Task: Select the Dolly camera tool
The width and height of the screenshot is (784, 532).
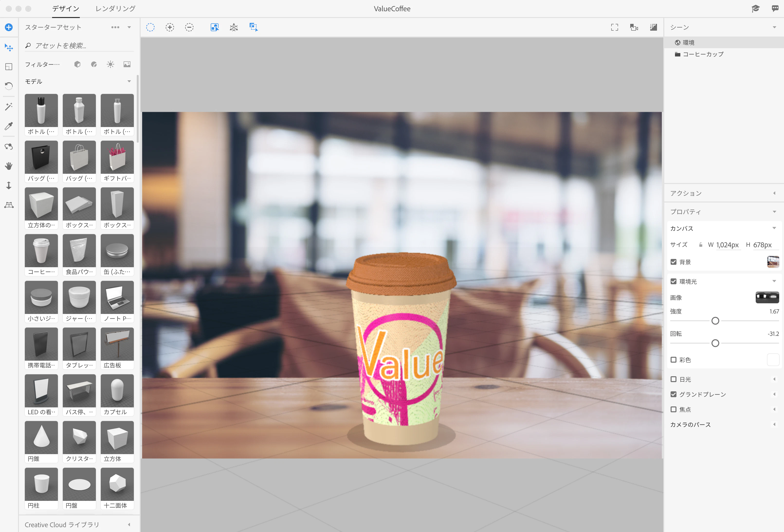Action: point(9,185)
